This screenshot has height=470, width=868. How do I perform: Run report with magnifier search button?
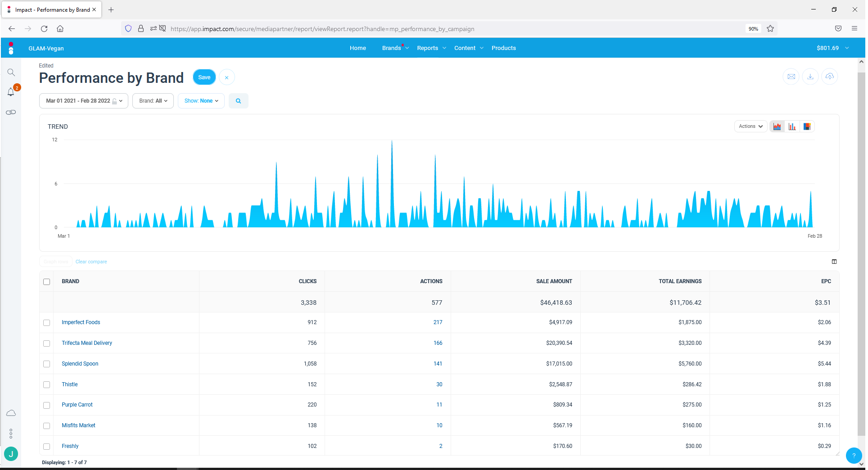point(239,101)
